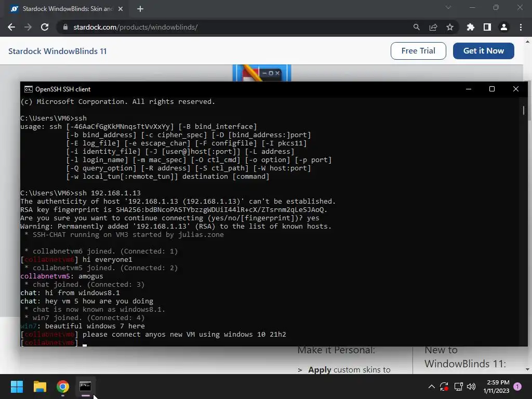The height and width of the screenshot is (399, 532).
Task: Minimize the OpenSSH SSH client window
Action: (x=469, y=89)
